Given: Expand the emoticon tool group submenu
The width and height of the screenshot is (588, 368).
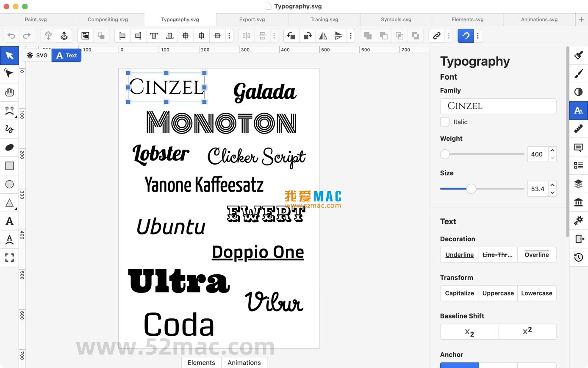Looking at the screenshot, I should coord(16,117).
